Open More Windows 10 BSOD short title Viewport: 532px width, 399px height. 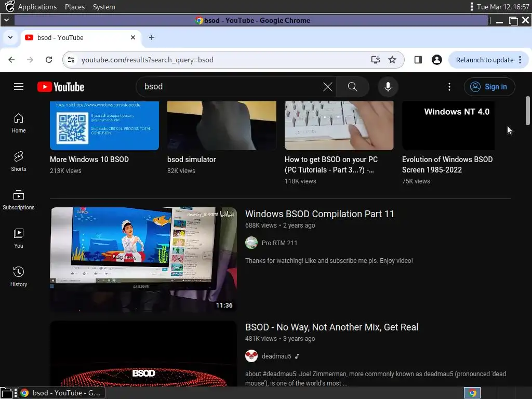click(89, 159)
